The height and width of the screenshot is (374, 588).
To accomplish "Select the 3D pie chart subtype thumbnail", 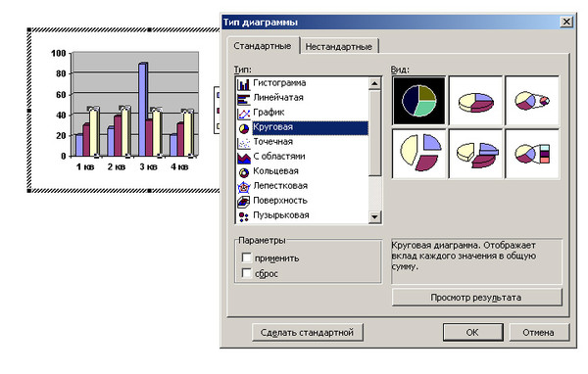I will [x=475, y=101].
